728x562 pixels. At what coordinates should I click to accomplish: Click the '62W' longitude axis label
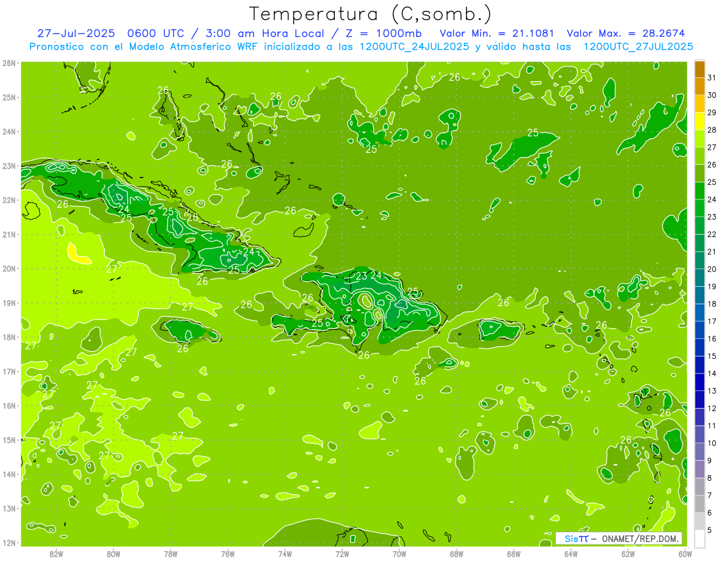629,554
